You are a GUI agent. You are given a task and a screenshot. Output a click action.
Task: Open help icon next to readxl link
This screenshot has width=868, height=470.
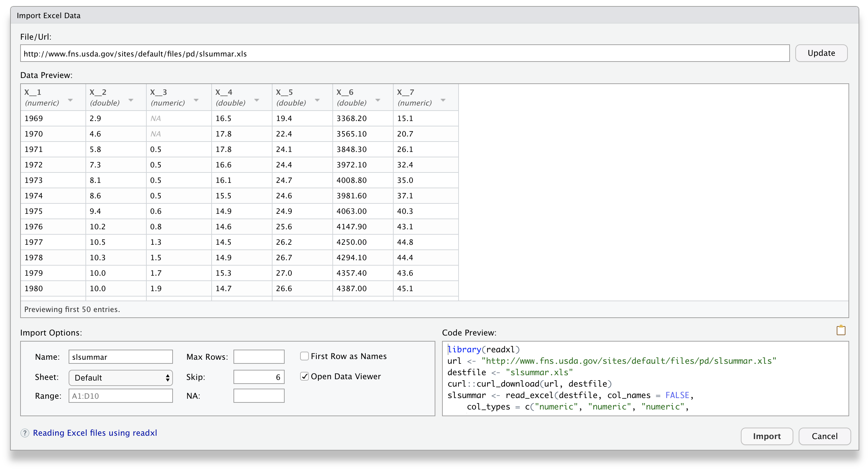click(x=25, y=433)
